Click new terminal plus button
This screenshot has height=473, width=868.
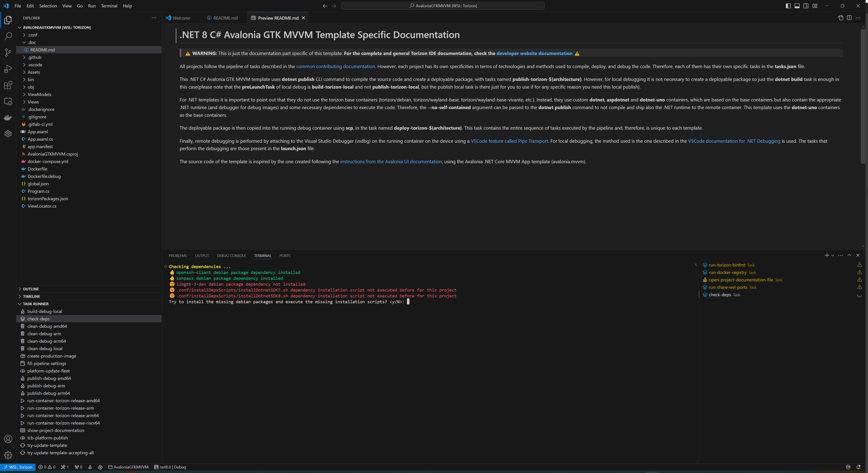click(827, 255)
